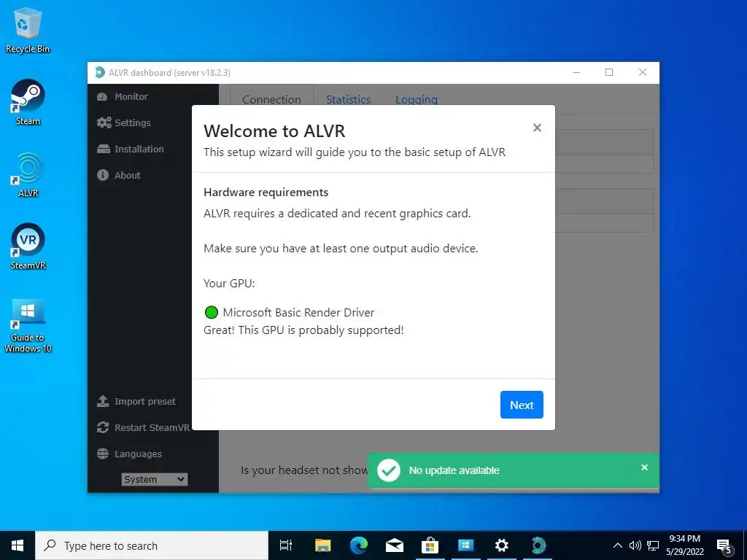Close the ALVR dashboard window
Image resolution: width=747 pixels, height=560 pixels.
point(642,72)
